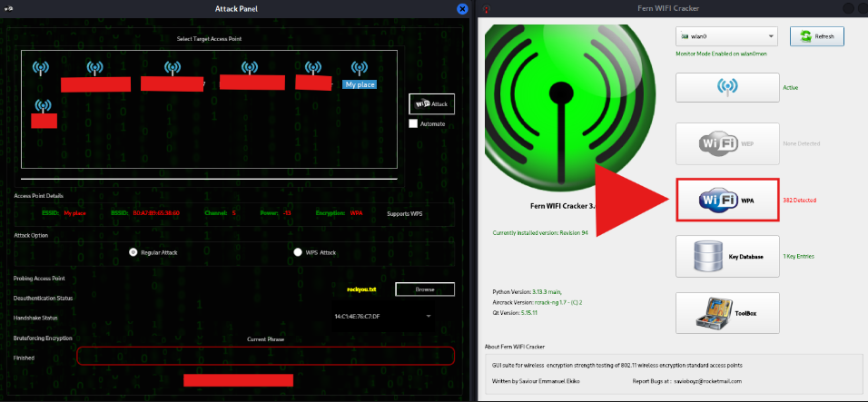Click the Handshake Status label
Viewport: 868px width, 402px height.
[x=35, y=318]
